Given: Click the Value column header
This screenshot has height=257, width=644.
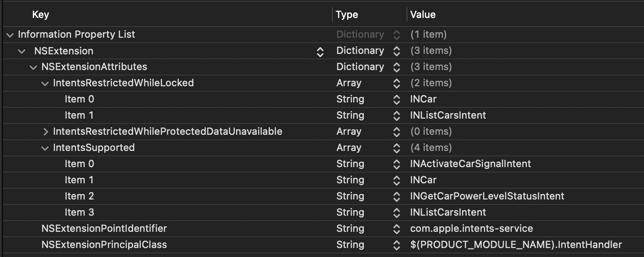Looking at the screenshot, I should point(423,14).
